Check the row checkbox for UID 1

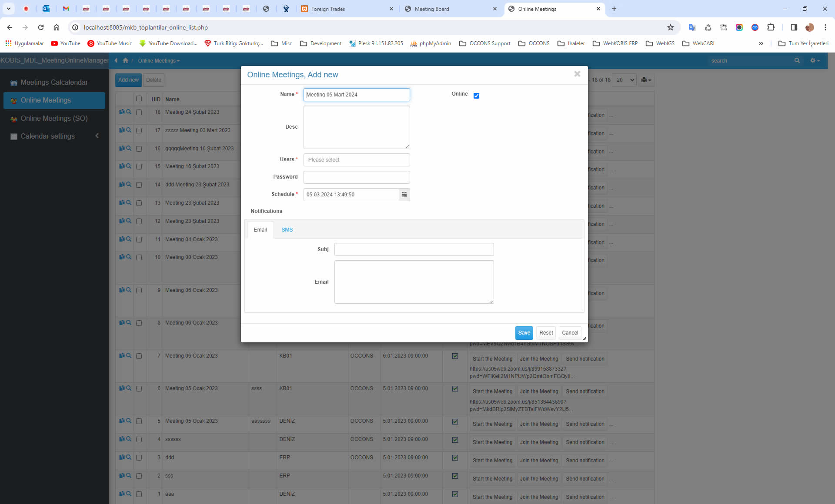tap(139, 494)
